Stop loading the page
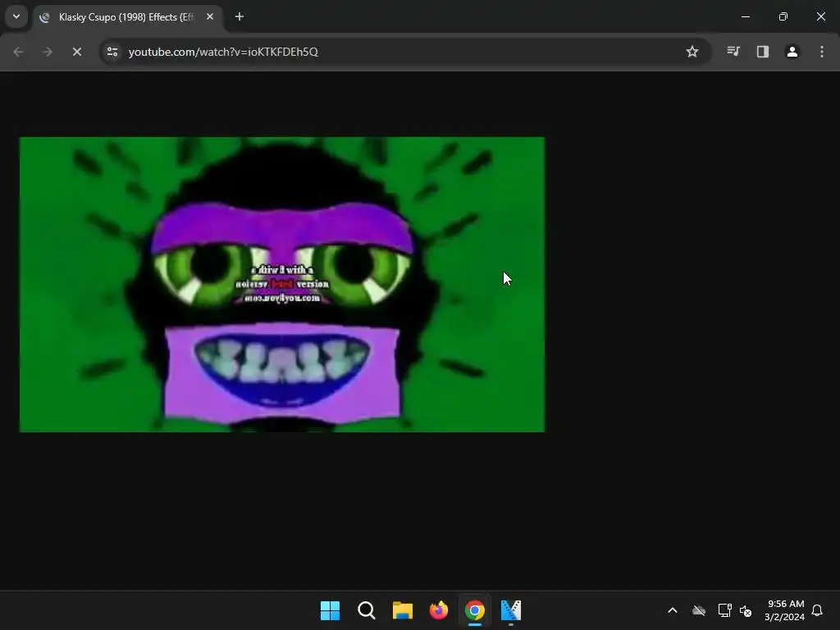840x630 pixels. 77,52
